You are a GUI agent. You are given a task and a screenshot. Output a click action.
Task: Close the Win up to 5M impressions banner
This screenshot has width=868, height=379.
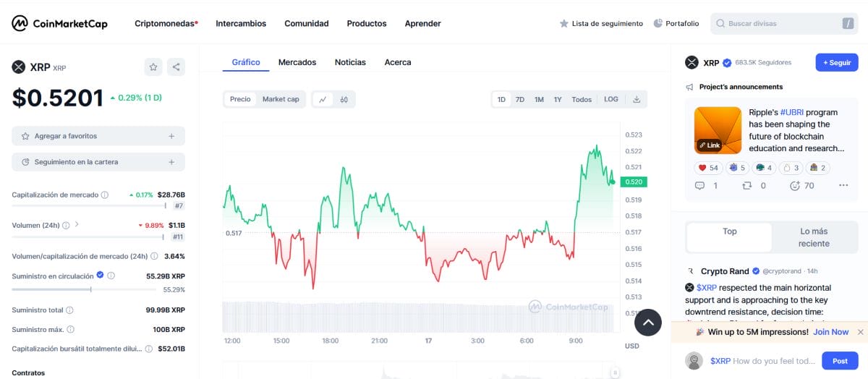click(860, 332)
